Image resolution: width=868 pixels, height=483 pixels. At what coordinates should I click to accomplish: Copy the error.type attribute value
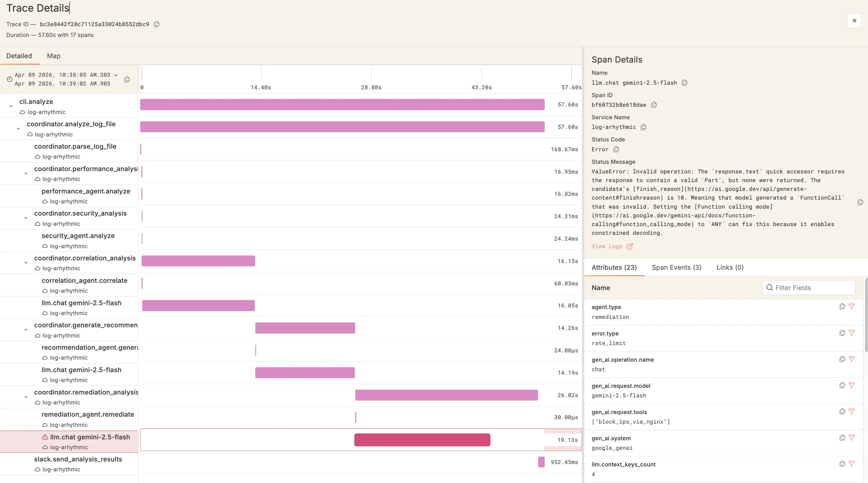[x=842, y=333]
